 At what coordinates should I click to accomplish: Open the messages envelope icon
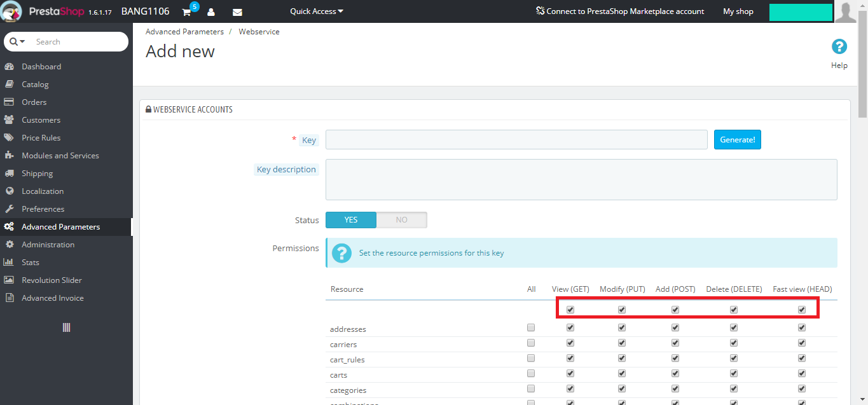[x=237, y=11]
